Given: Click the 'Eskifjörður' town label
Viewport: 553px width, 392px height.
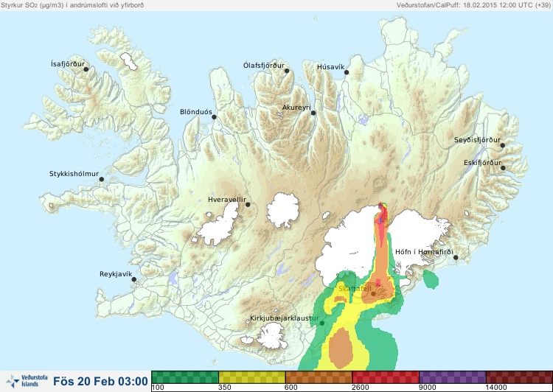Looking at the screenshot, I should (x=482, y=163).
